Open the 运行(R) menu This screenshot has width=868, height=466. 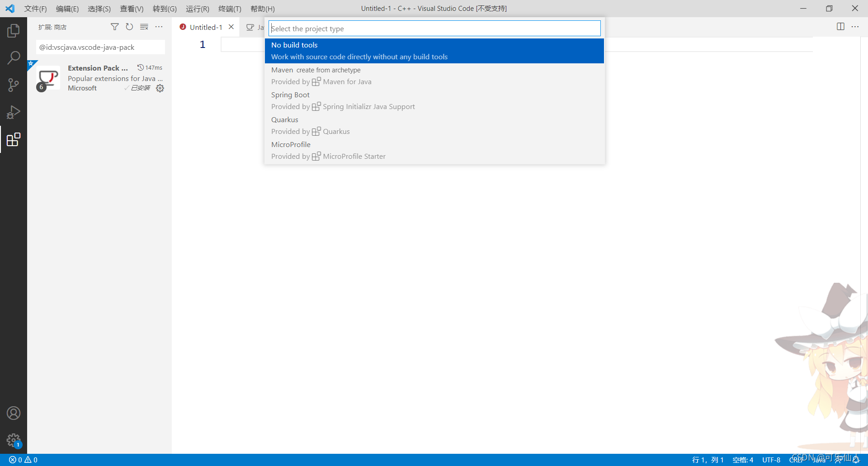pos(198,9)
